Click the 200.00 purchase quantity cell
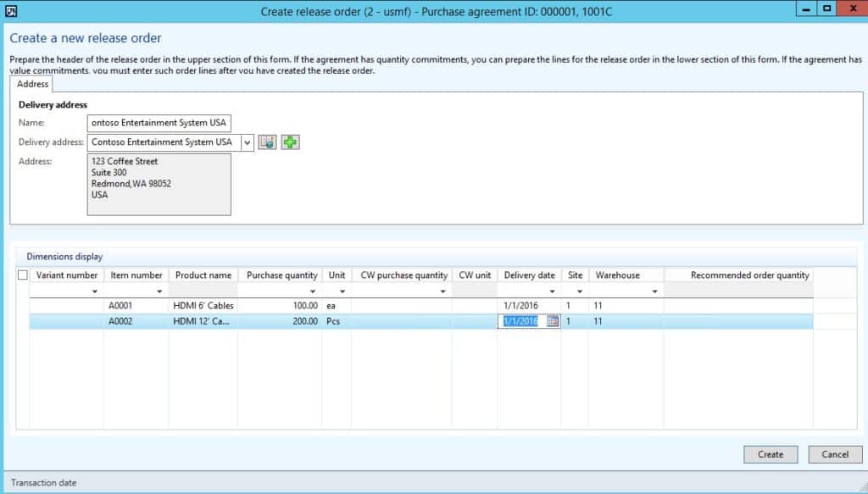 (x=280, y=321)
